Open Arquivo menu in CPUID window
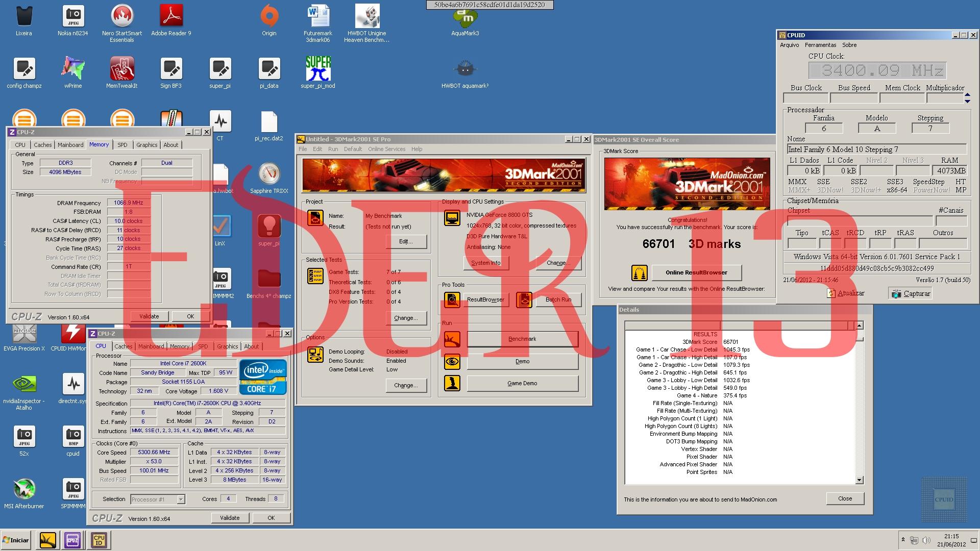The width and height of the screenshot is (980, 551). pos(789,45)
